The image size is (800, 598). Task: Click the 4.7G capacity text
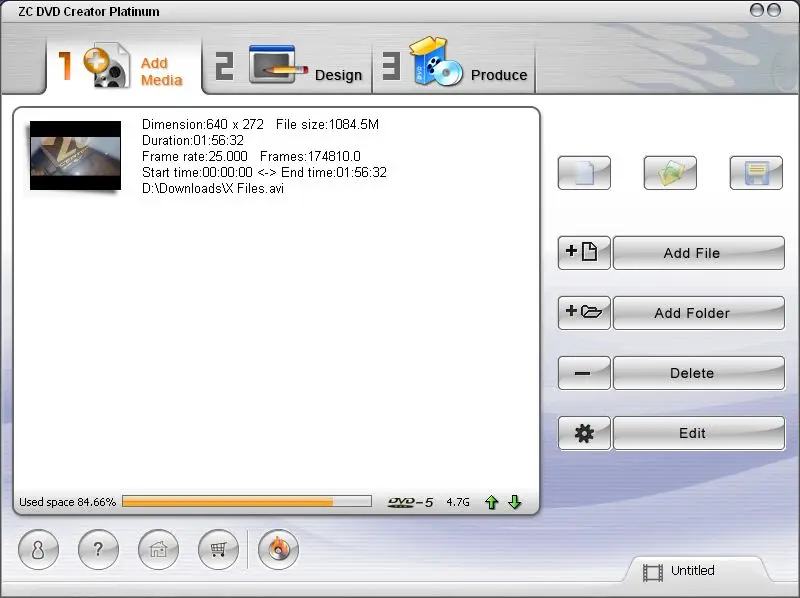coord(458,503)
